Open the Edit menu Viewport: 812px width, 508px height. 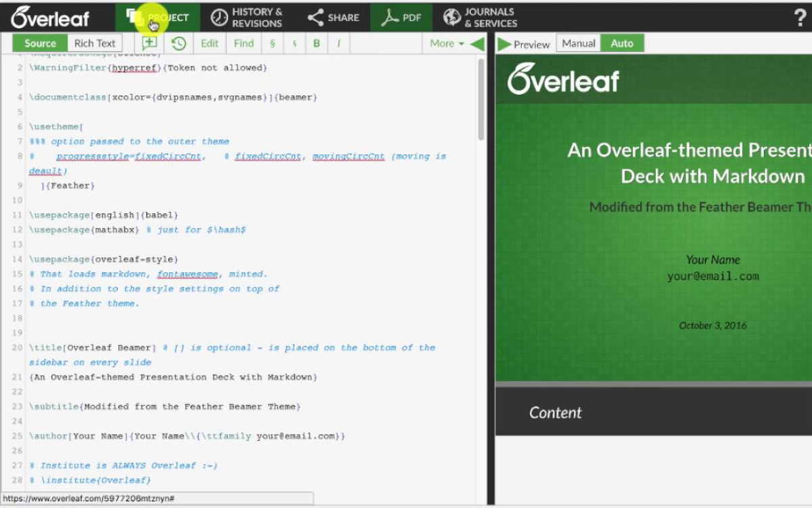(210, 43)
